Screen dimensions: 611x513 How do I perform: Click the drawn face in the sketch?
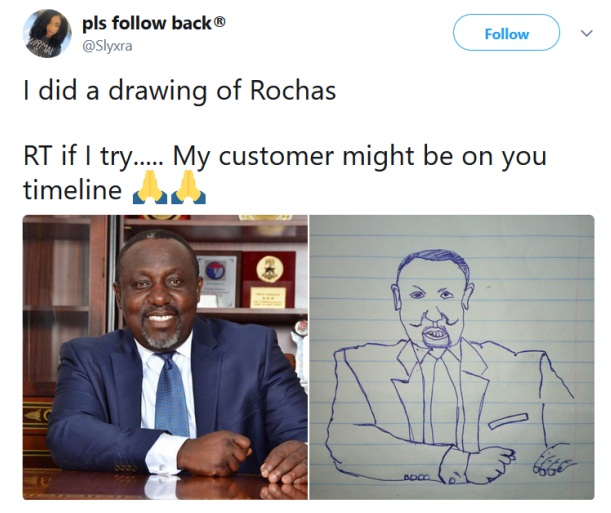click(433, 300)
